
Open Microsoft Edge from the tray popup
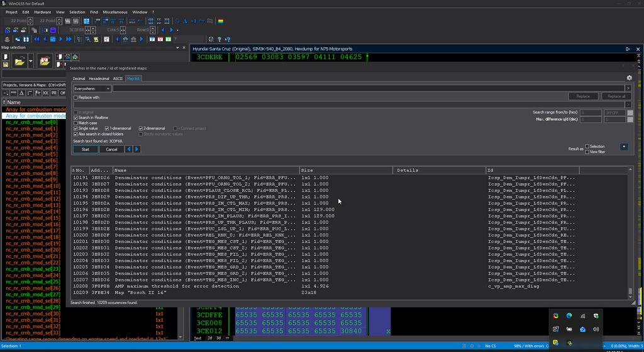click(569, 315)
